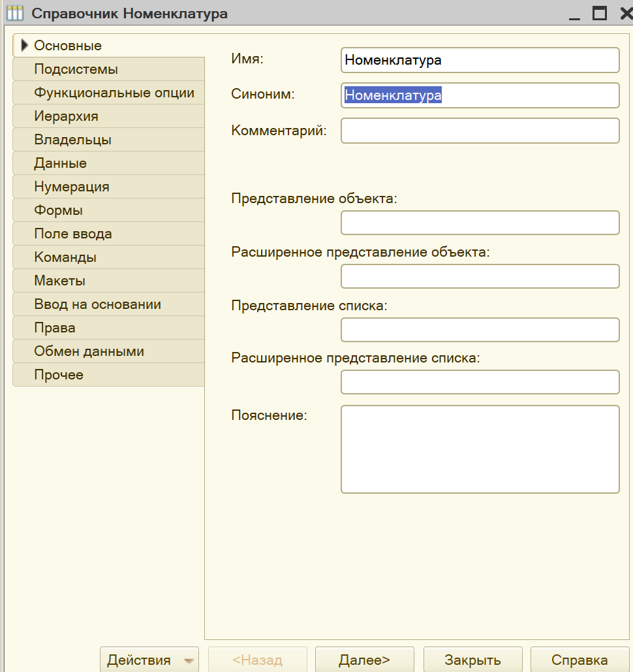Click the Пояснение text area

[x=480, y=449]
